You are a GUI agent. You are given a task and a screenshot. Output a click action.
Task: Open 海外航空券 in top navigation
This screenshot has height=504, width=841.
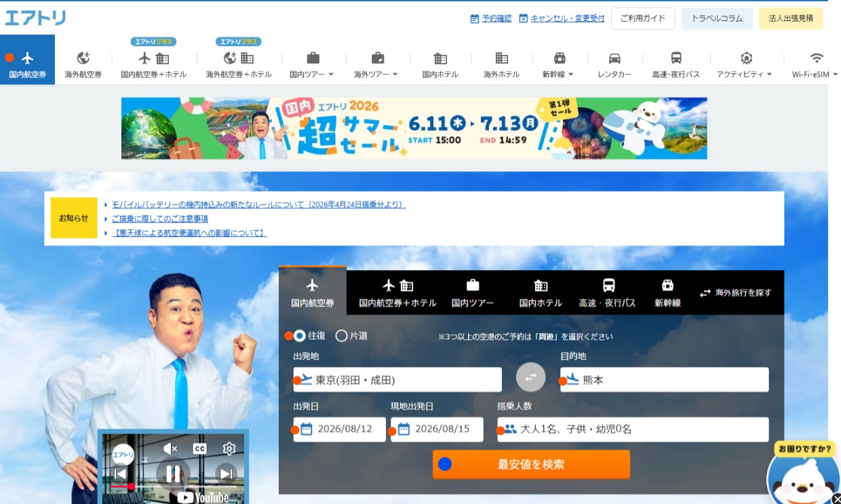pyautogui.click(x=83, y=65)
